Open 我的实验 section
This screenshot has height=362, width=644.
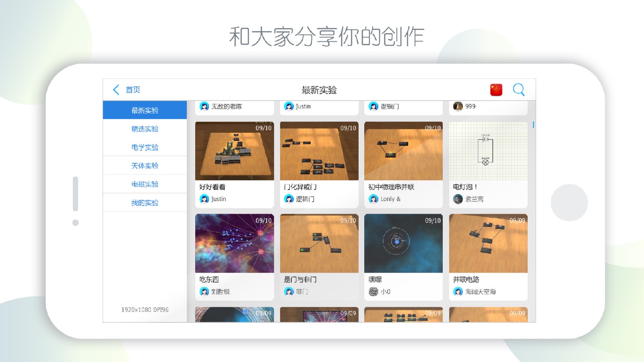click(x=145, y=202)
